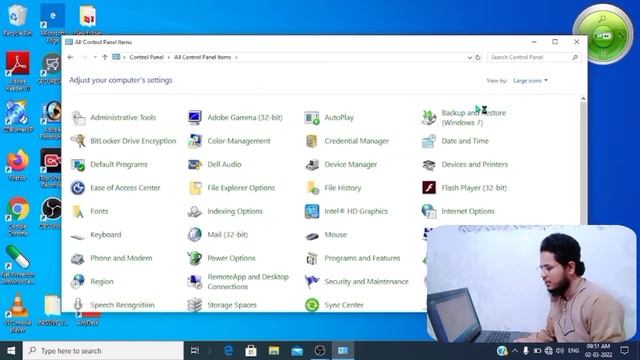The height and width of the screenshot is (360, 640).
Task: Open the recent locations dropdown arrow
Action: point(95,58)
